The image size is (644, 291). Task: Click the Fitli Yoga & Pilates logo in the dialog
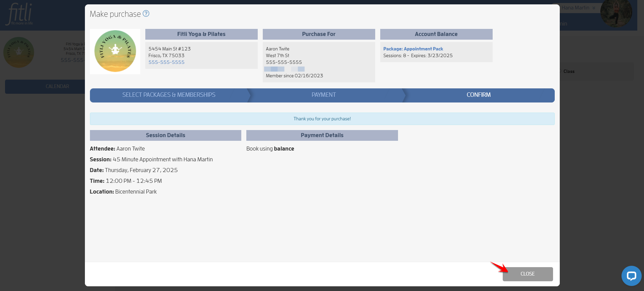(x=115, y=51)
